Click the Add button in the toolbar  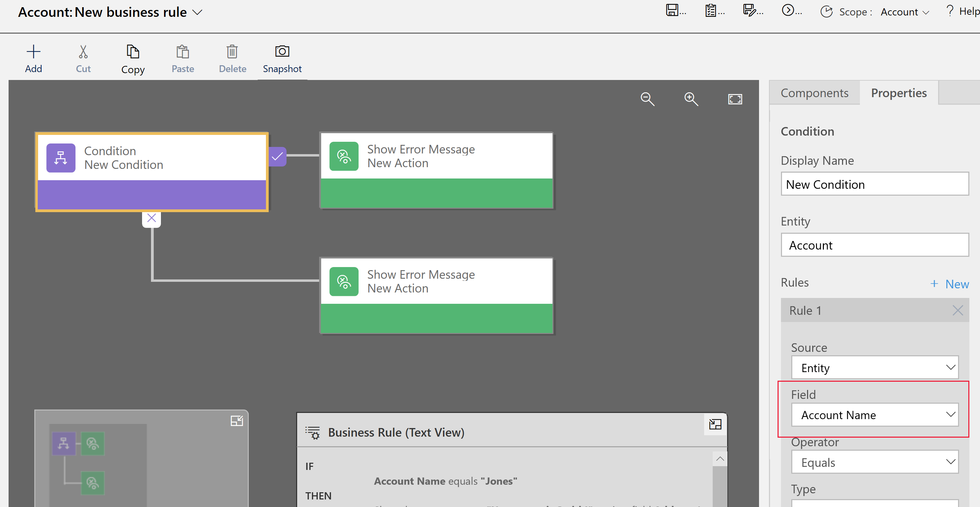[33, 58]
